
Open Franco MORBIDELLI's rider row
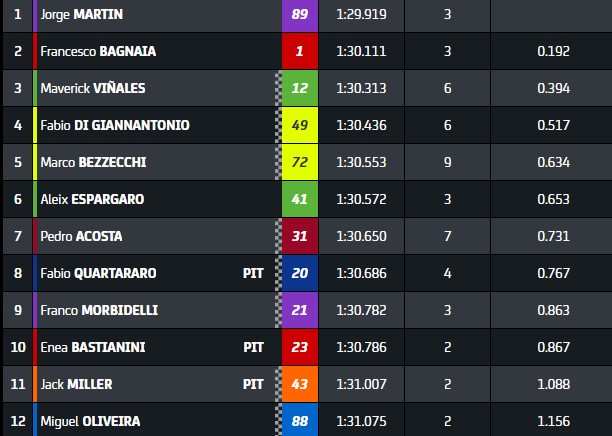tap(99, 310)
